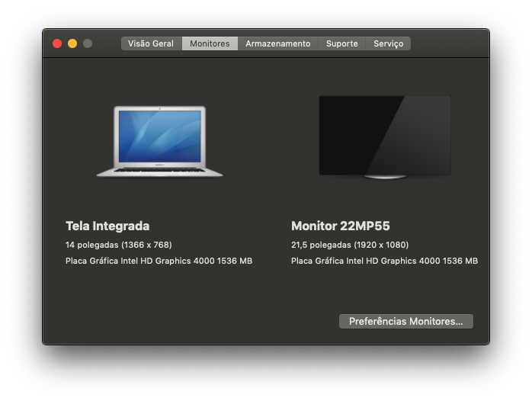Open Preferências Monitores button
532x401 pixels.
(x=406, y=321)
